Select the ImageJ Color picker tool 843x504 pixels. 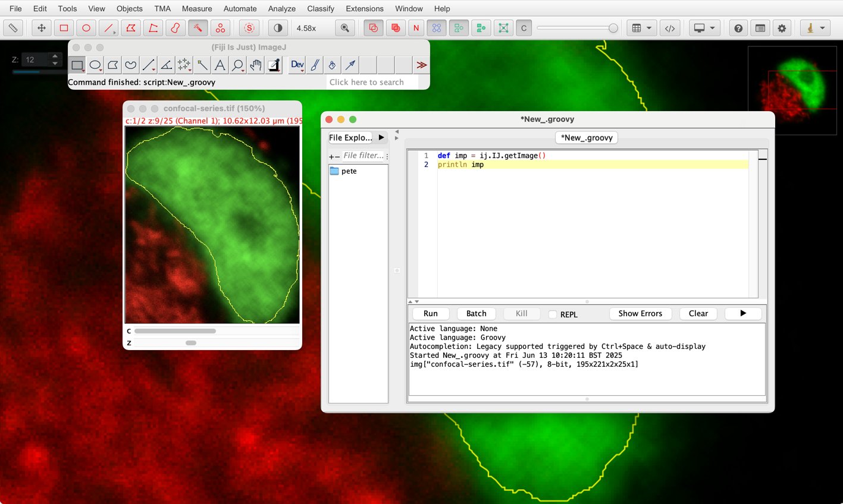[x=274, y=65]
